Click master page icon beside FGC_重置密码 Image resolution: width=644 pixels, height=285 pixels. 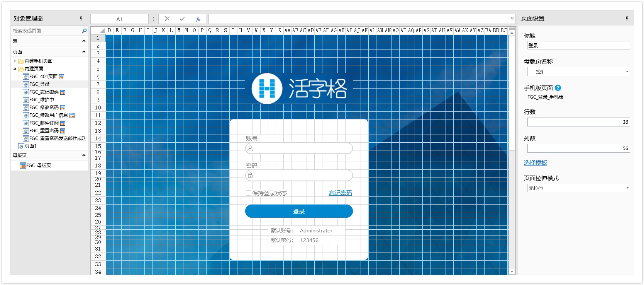pyautogui.click(x=63, y=131)
